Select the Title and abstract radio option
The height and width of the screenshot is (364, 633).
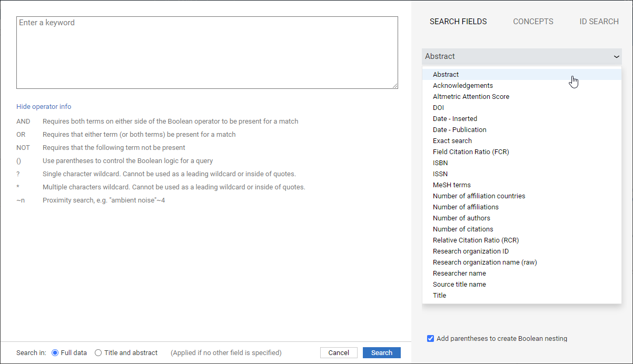[98, 353]
